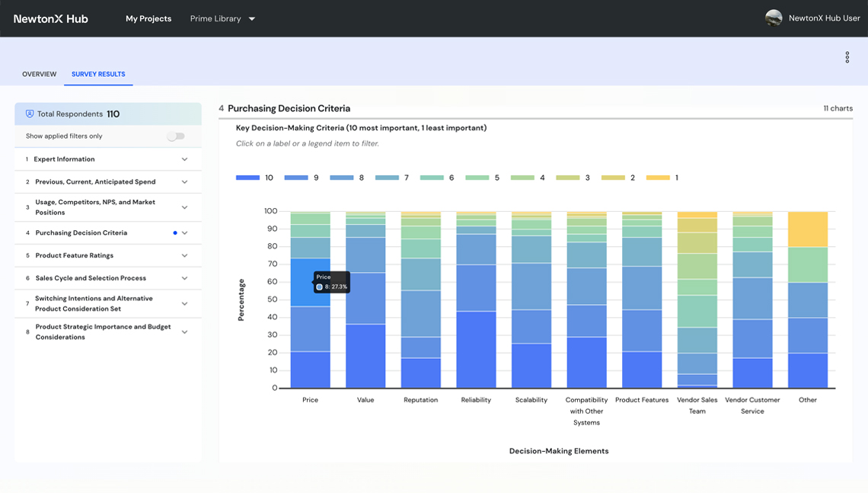Click the Total Respondents badge icon
The height and width of the screenshot is (493, 868).
point(30,114)
